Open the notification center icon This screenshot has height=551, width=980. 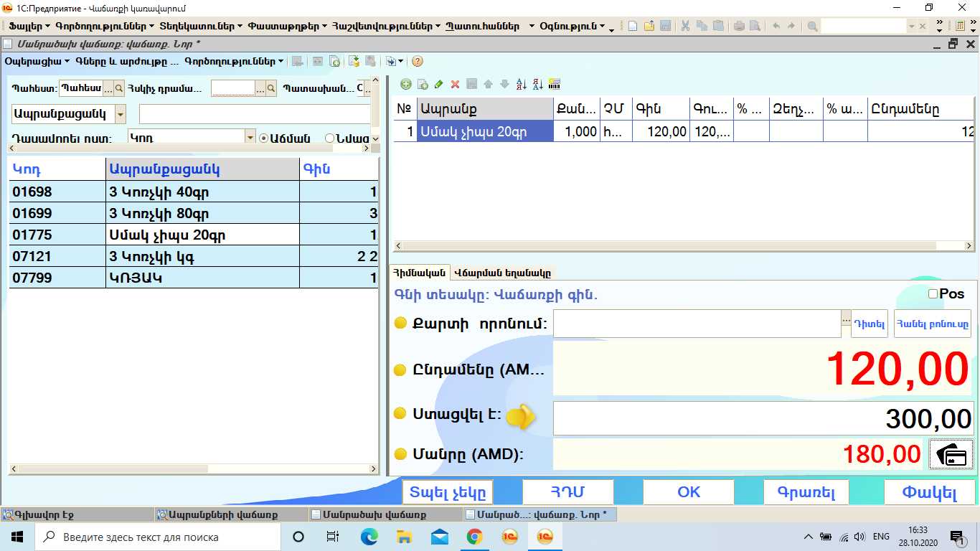(958, 537)
